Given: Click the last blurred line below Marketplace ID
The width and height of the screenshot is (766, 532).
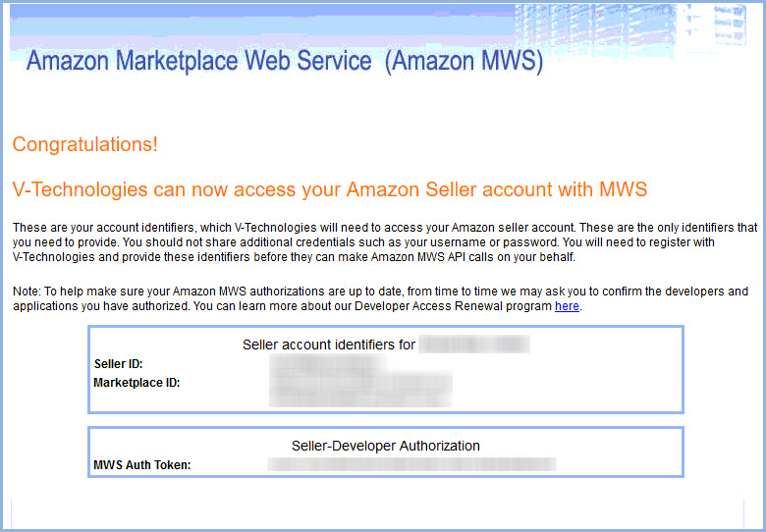Looking at the screenshot, I should (x=360, y=399).
